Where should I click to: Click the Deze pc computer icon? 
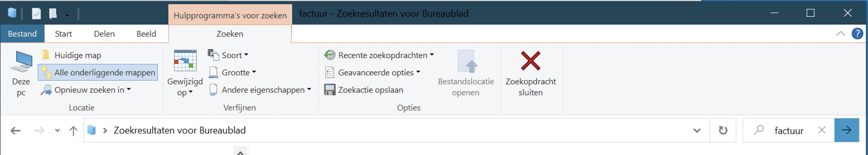point(21,62)
